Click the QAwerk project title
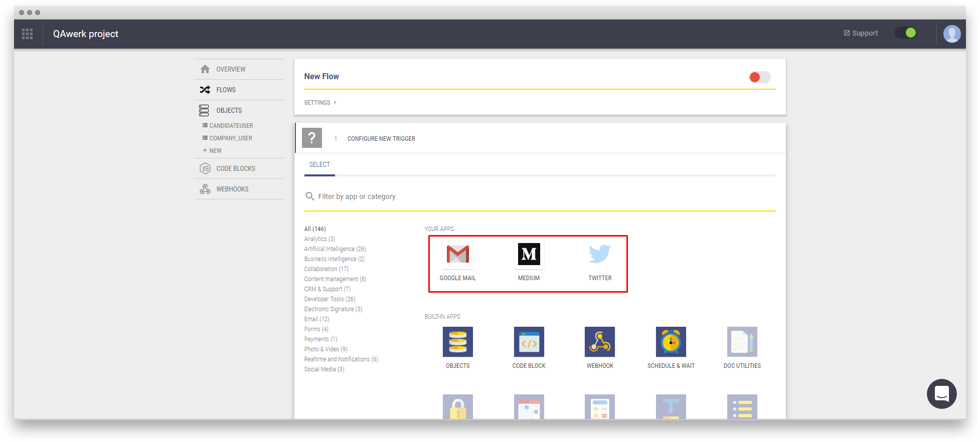Screen dimensions: 980x442 pyautogui.click(x=86, y=34)
